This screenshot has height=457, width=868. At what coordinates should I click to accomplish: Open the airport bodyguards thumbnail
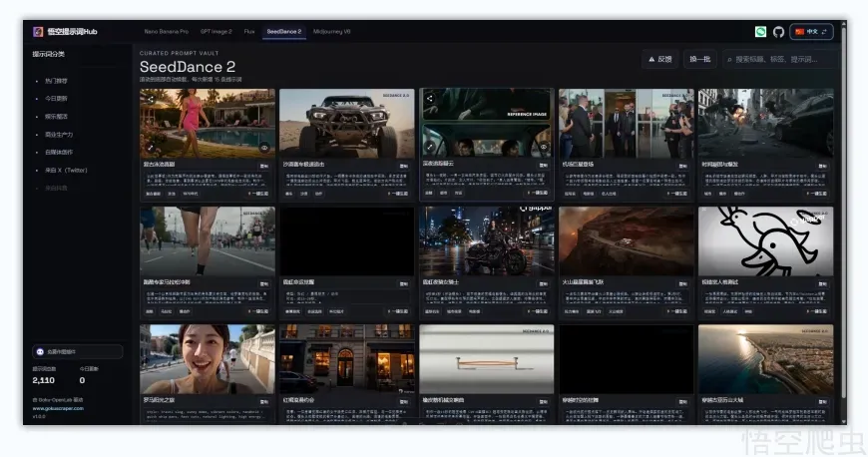click(x=627, y=123)
